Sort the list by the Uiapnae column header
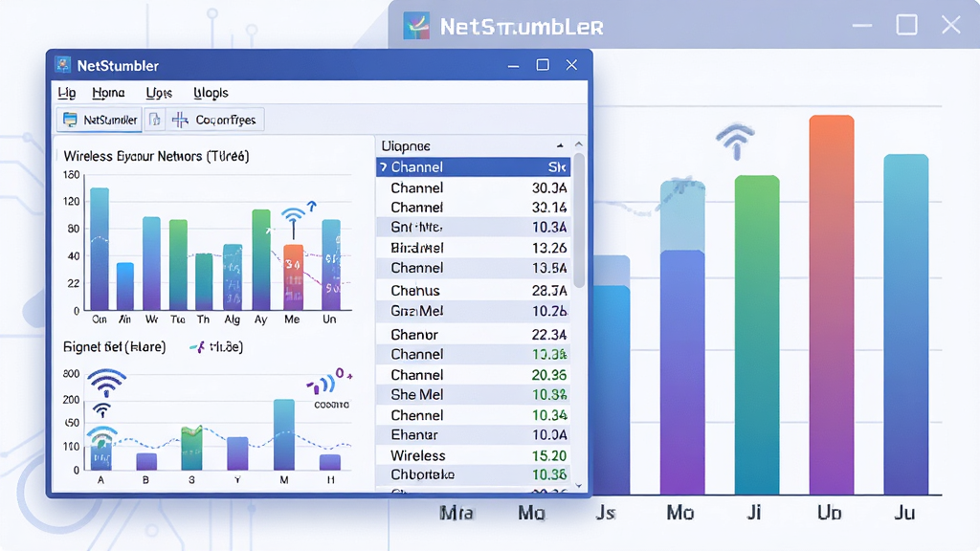Image resolution: width=980 pixels, height=551 pixels. coord(473,145)
